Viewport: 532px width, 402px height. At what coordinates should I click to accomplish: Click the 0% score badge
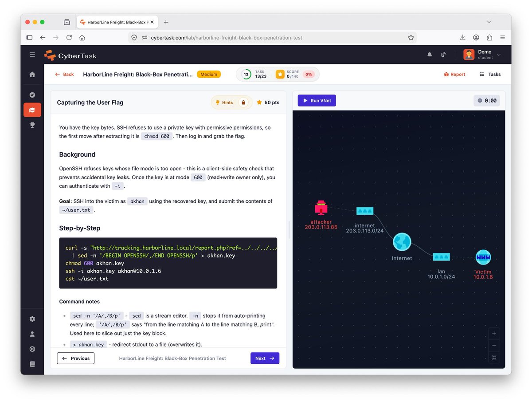pos(309,75)
